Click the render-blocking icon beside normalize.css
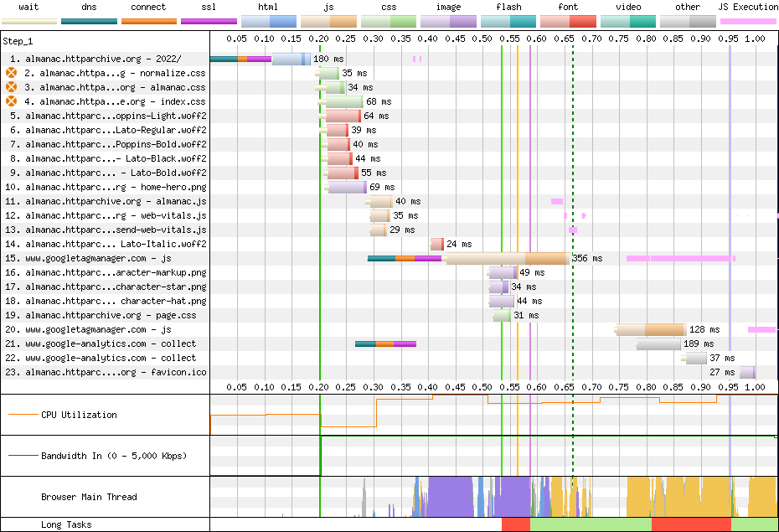 [x=11, y=73]
